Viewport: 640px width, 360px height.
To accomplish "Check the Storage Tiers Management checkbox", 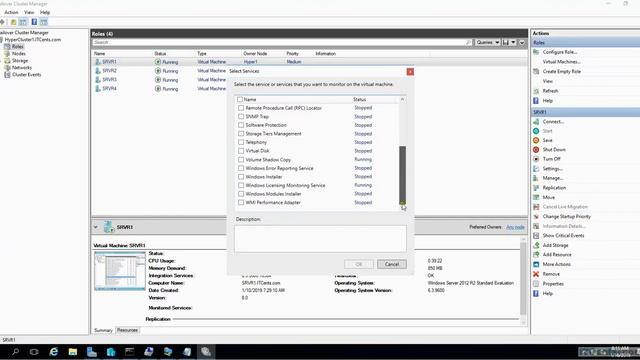I will [241, 134].
